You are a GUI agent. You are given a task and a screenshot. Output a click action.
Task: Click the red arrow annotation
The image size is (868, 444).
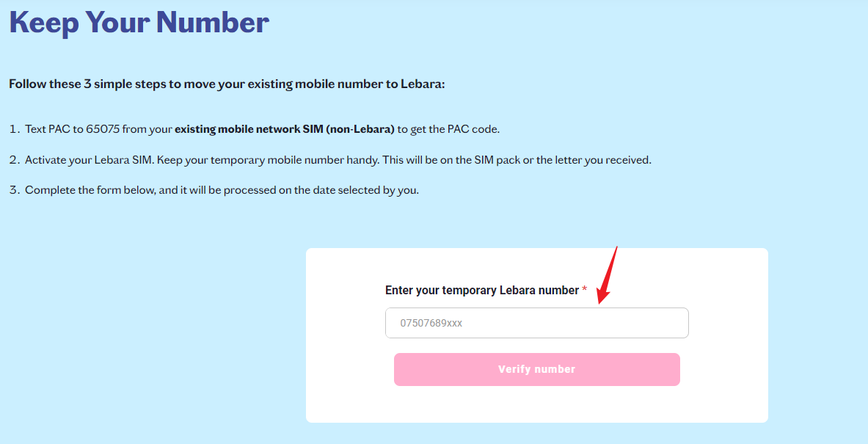click(608, 275)
